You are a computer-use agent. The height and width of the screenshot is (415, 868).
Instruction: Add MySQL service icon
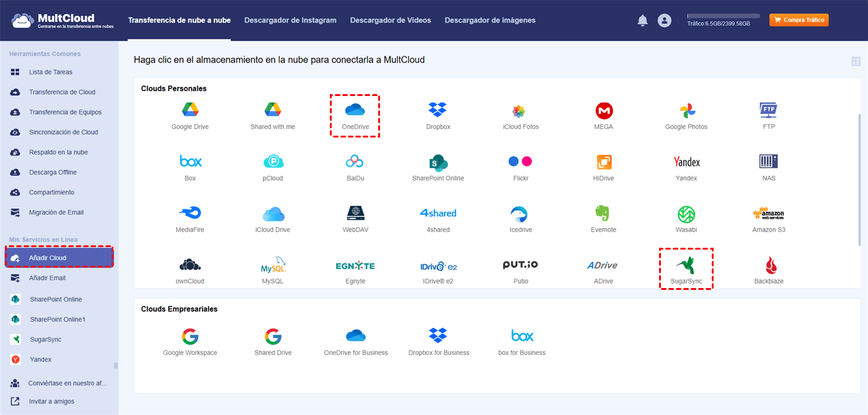[x=273, y=265]
